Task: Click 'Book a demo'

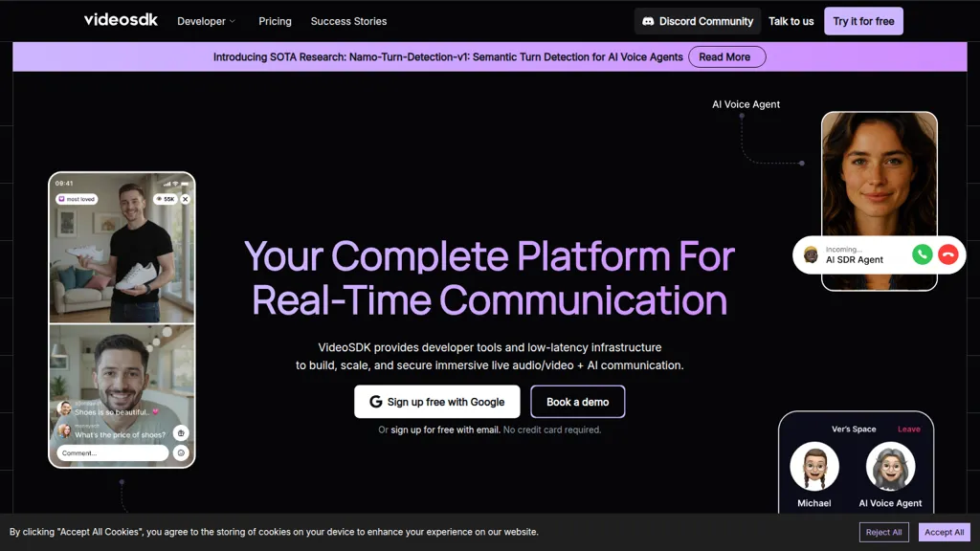Action: click(x=578, y=402)
